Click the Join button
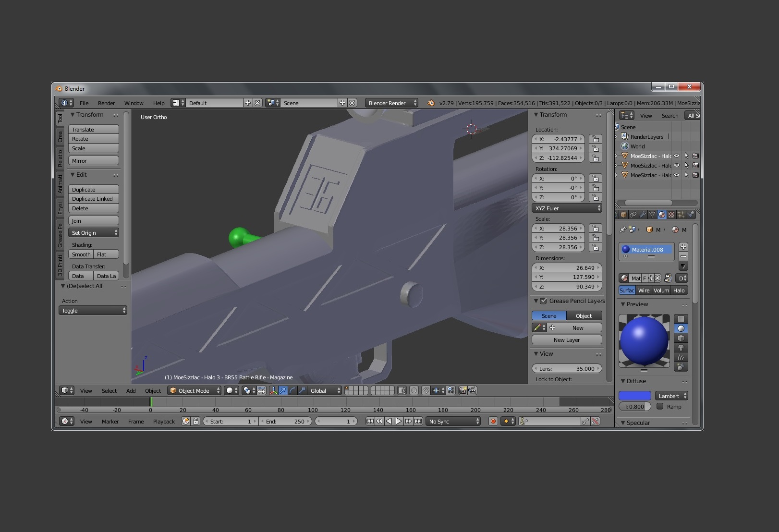Image resolution: width=779 pixels, height=532 pixels. (93, 221)
